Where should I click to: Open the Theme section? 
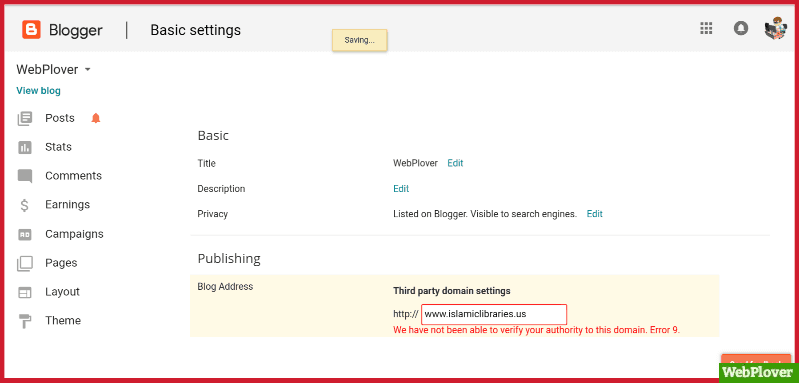[63, 320]
